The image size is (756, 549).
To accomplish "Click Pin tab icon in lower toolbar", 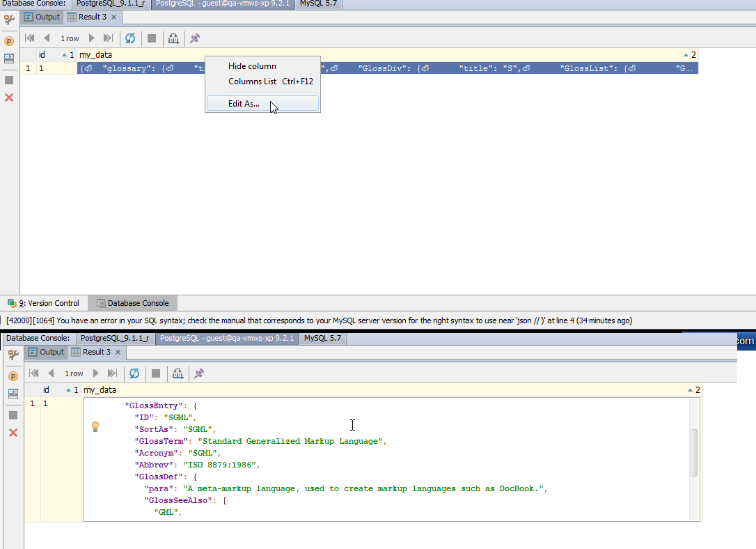I will 198,373.
